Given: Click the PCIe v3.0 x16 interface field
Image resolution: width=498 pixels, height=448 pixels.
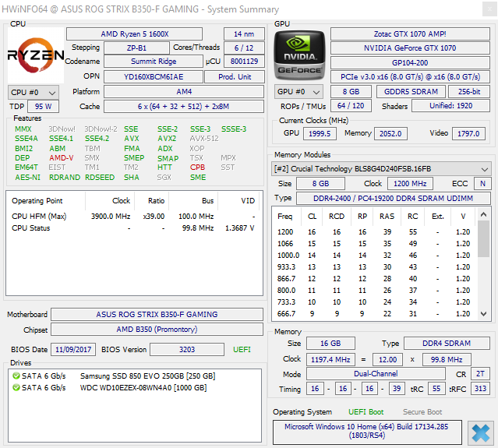Looking at the screenshot, I should pyautogui.click(x=410, y=77).
